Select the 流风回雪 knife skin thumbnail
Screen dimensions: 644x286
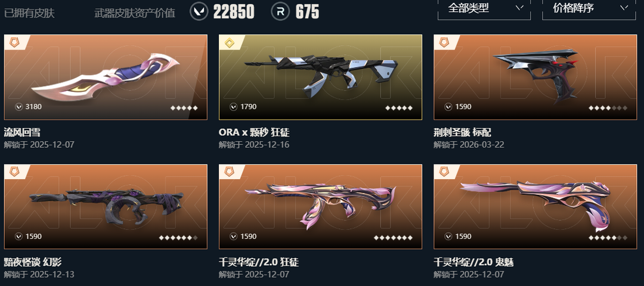(x=106, y=77)
